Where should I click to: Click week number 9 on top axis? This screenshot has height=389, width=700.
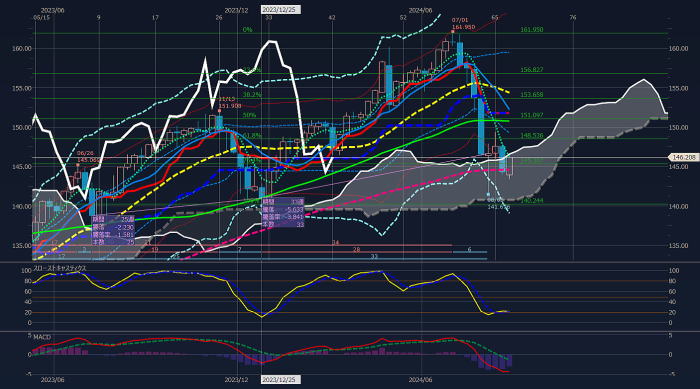[99, 17]
